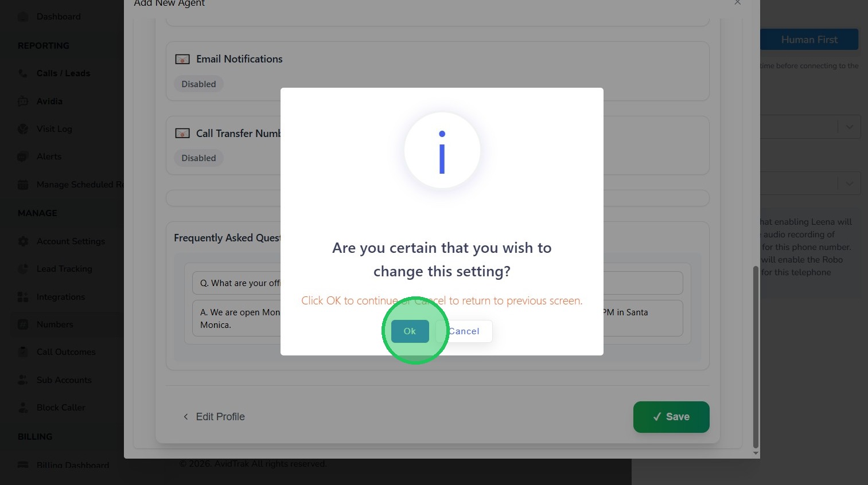Click the Numbers icon
868x485 pixels.
coord(23,324)
